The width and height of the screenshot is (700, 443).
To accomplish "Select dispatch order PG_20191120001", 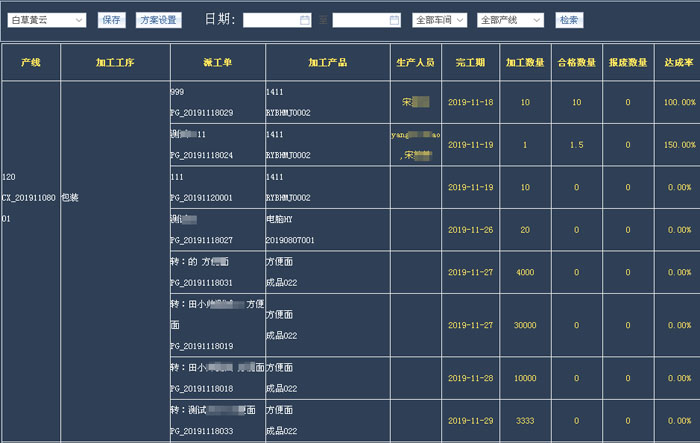I will (202, 198).
